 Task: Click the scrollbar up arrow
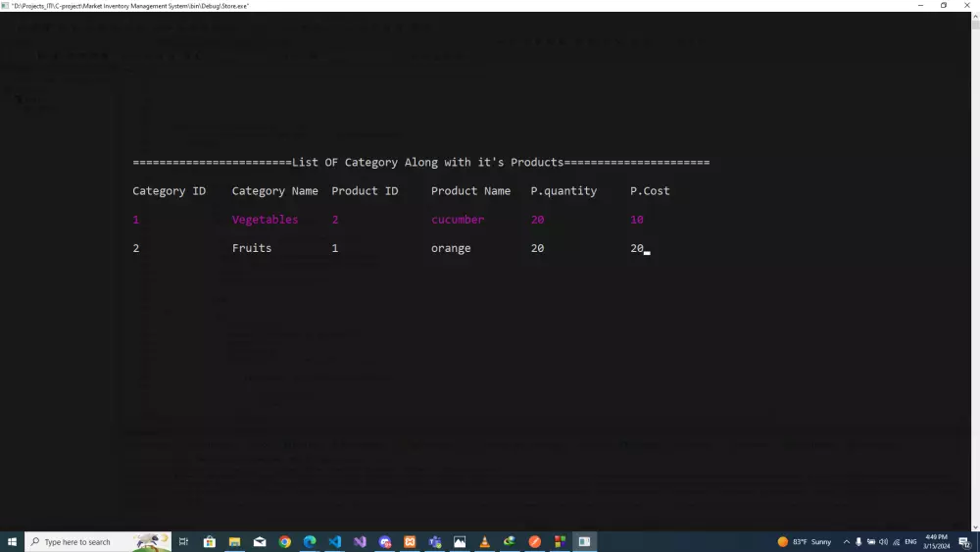[975, 17]
